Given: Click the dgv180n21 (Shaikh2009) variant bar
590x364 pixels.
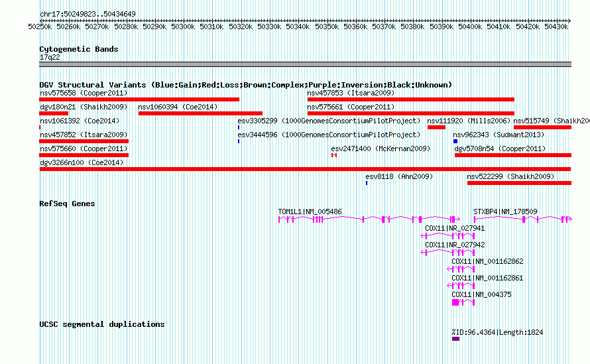Looking at the screenshot, I should click(54, 113).
